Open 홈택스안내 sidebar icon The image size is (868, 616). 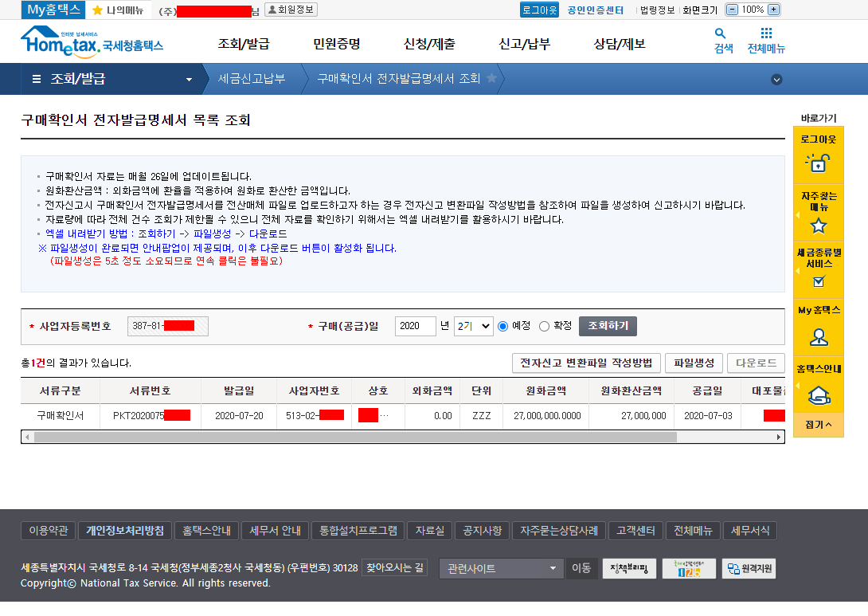coord(818,394)
